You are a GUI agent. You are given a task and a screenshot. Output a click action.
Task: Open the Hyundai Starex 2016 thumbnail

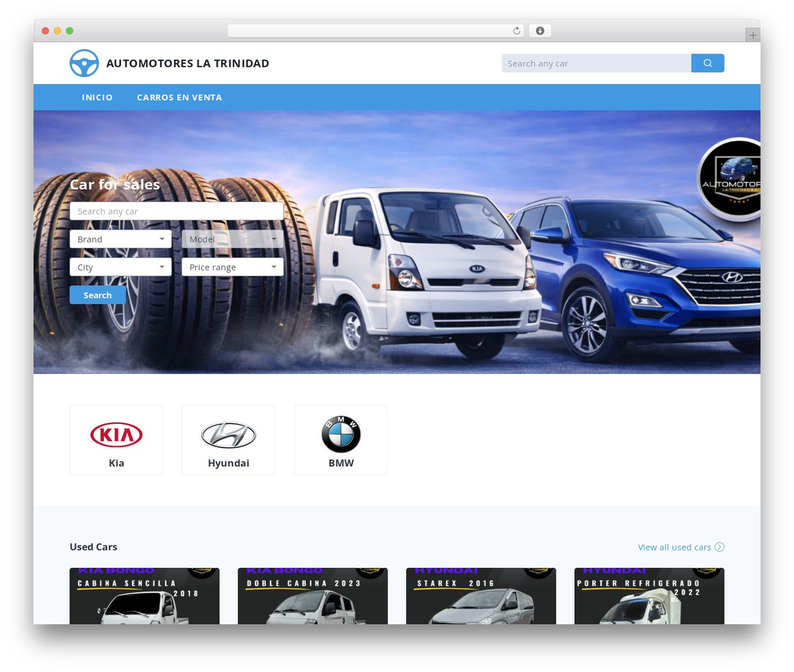coord(481,596)
